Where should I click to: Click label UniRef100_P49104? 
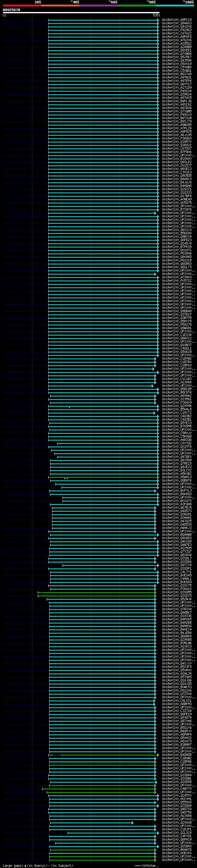click(x=177, y=91)
